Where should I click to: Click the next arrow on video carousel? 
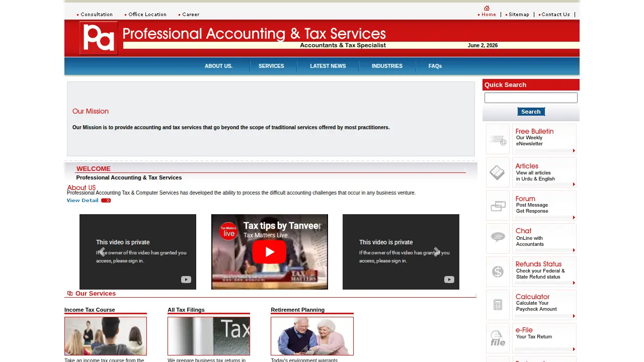click(x=437, y=252)
